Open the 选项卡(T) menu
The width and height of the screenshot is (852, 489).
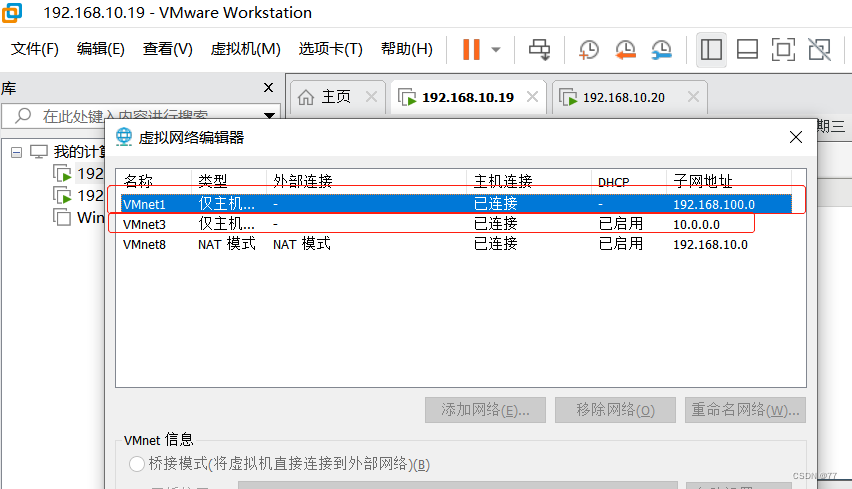pos(330,49)
